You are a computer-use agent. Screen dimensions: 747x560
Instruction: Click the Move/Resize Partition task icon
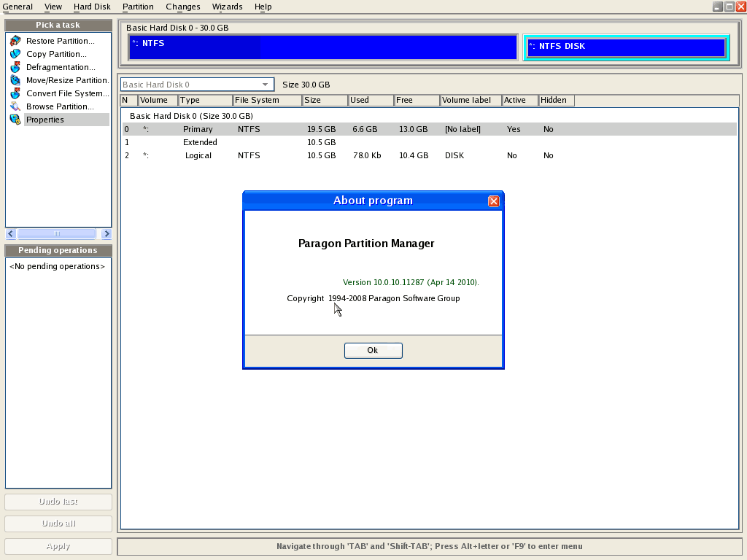point(15,80)
